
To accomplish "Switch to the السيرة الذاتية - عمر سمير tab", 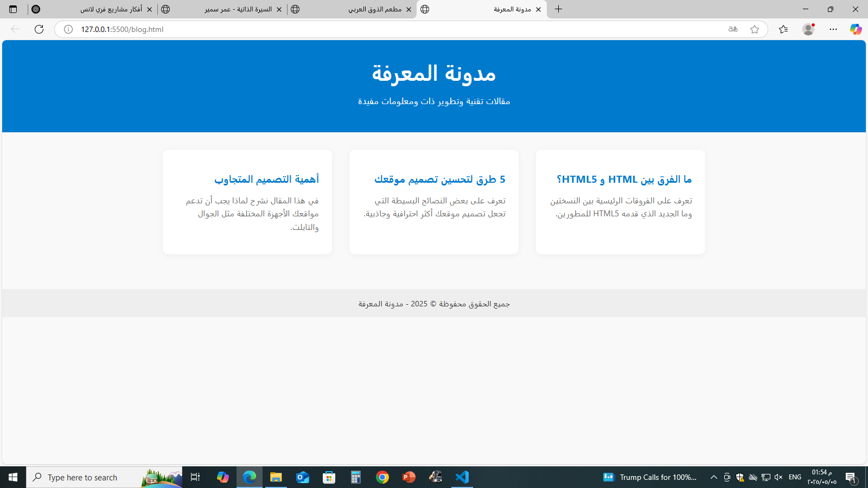I will [x=222, y=9].
